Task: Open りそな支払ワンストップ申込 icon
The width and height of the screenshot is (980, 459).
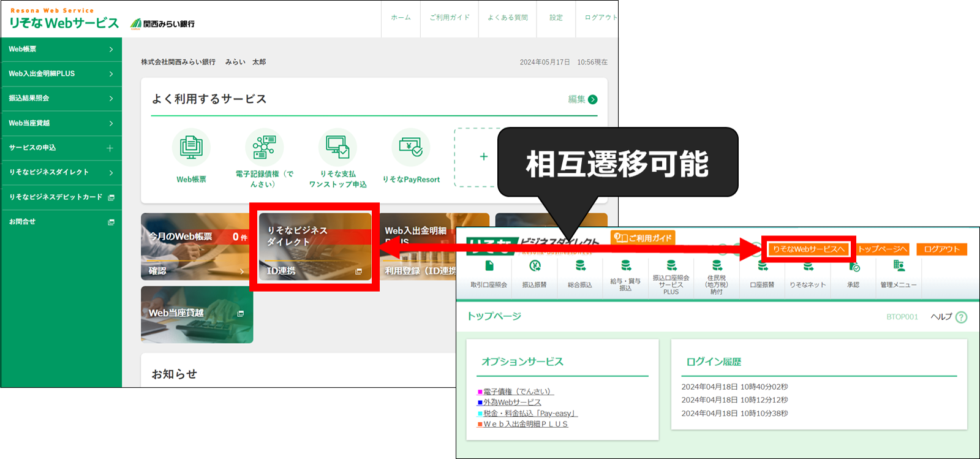Action: [337, 147]
